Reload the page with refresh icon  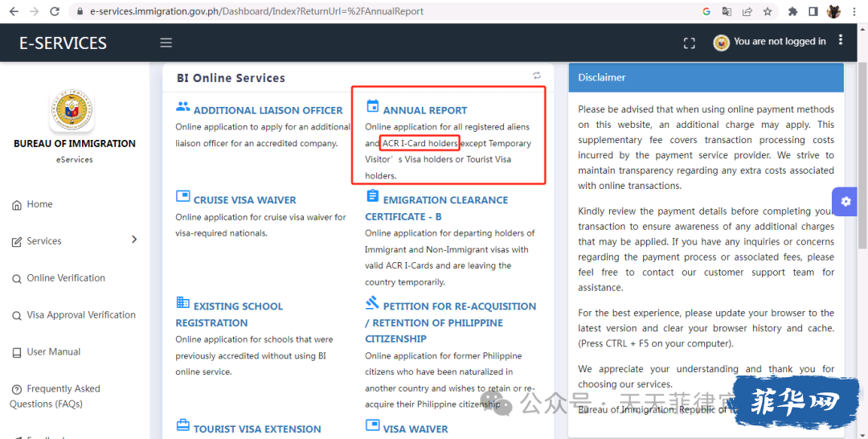point(55,11)
